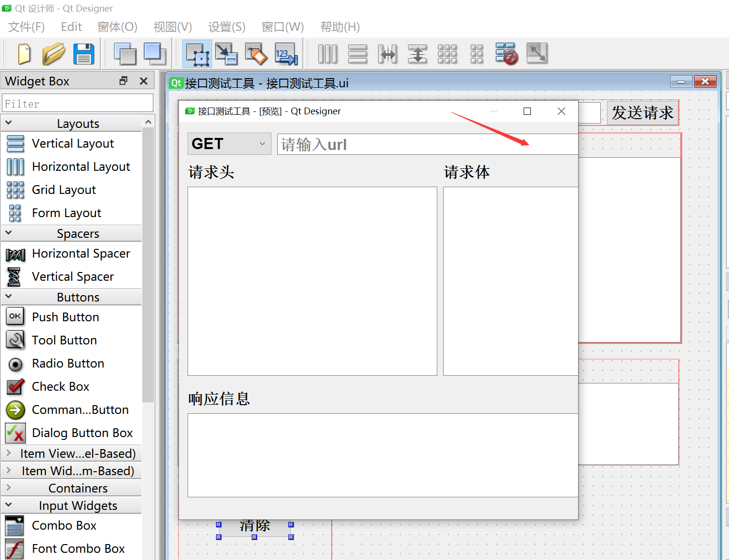Image resolution: width=729 pixels, height=560 pixels.
Task: Click Lay Out in a Form Layout icon
Action: tap(477, 54)
